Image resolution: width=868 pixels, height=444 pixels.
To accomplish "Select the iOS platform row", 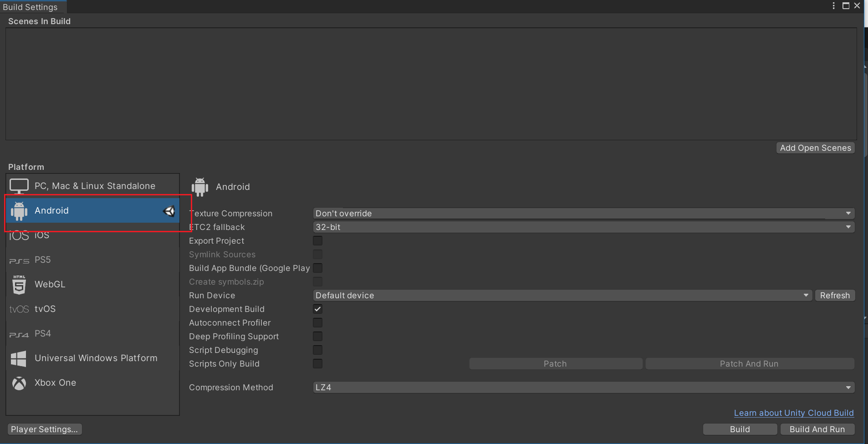I will point(93,235).
